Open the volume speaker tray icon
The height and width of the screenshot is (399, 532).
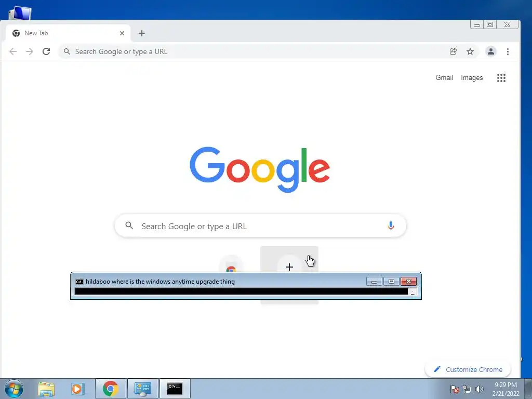tap(480, 389)
